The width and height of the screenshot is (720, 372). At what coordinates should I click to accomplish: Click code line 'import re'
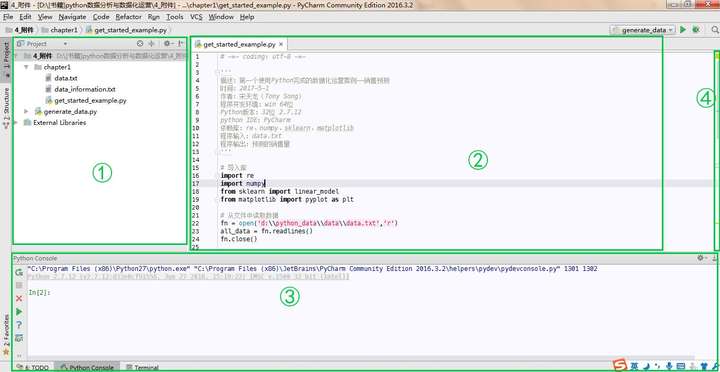237,175
